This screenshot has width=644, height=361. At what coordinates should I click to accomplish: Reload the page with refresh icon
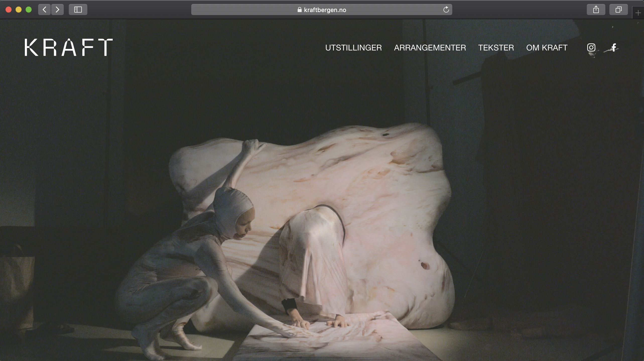coord(446,10)
